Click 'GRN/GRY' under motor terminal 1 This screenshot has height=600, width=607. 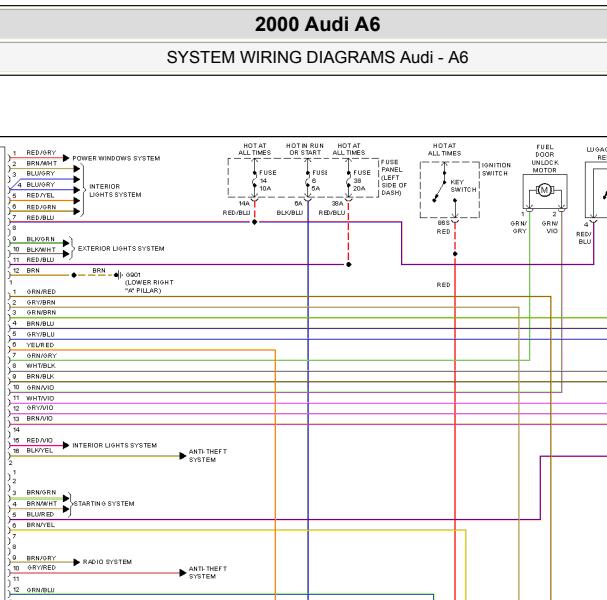[x=519, y=227]
